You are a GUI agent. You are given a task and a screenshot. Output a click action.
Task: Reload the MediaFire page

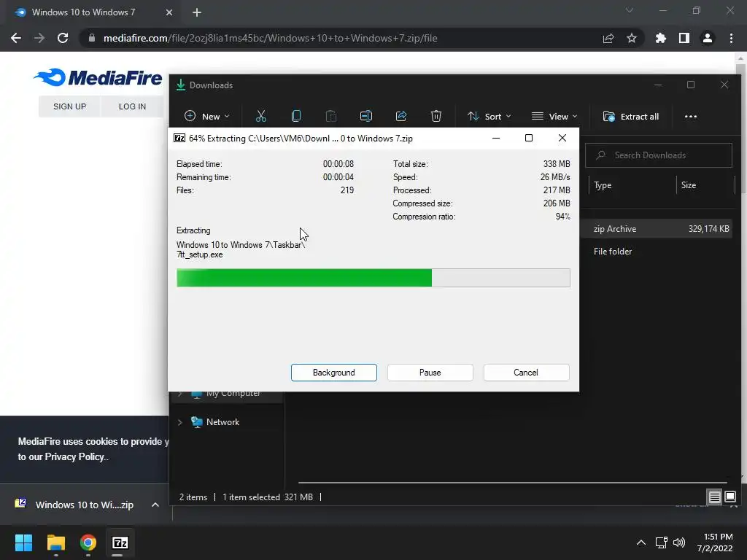coord(63,38)
